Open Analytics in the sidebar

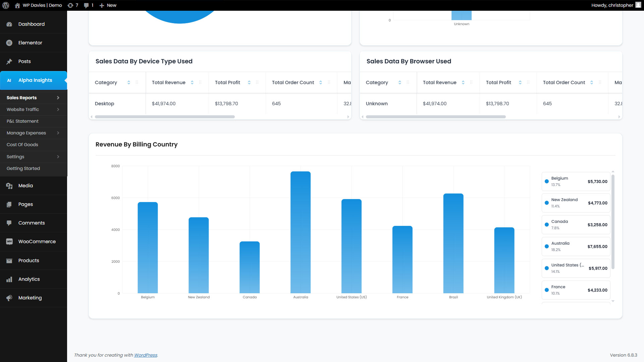pyautogui.click(x=29, y=279)
